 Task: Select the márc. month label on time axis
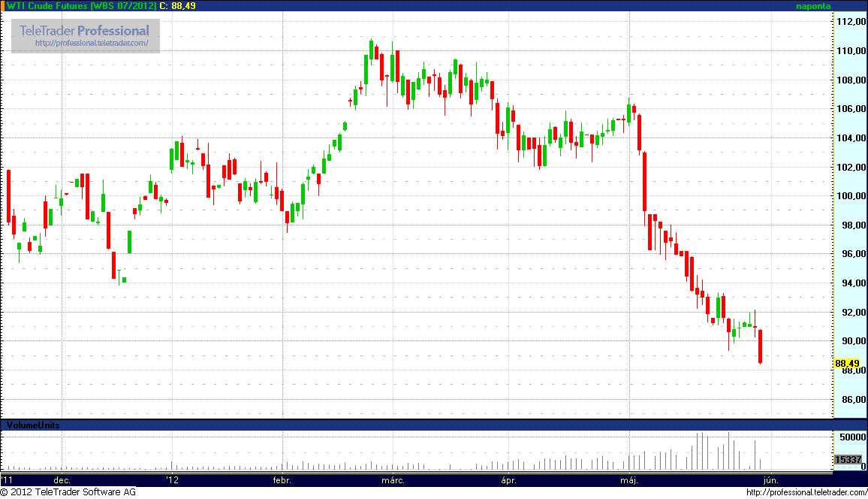393,480
